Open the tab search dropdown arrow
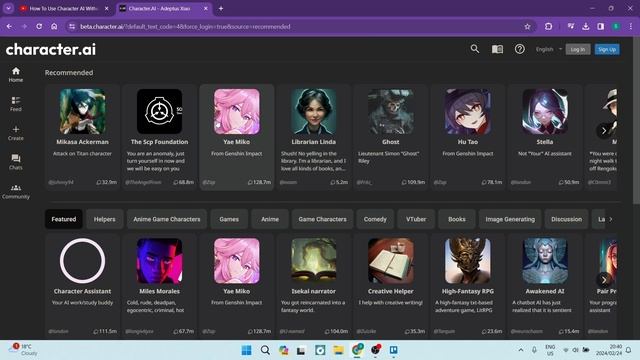The height and width of the screenshot is (360, 640). pos(8,8)
